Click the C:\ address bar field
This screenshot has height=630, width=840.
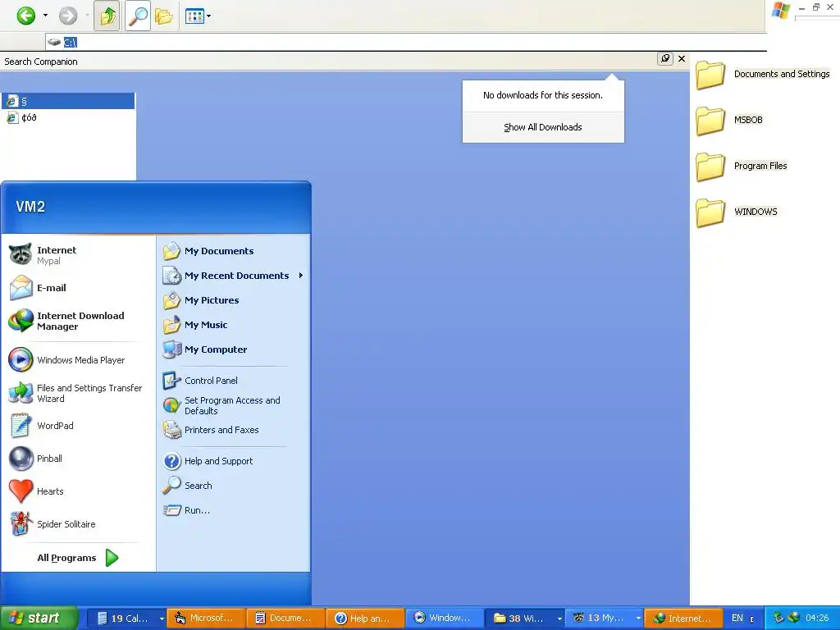pos(406,42)
